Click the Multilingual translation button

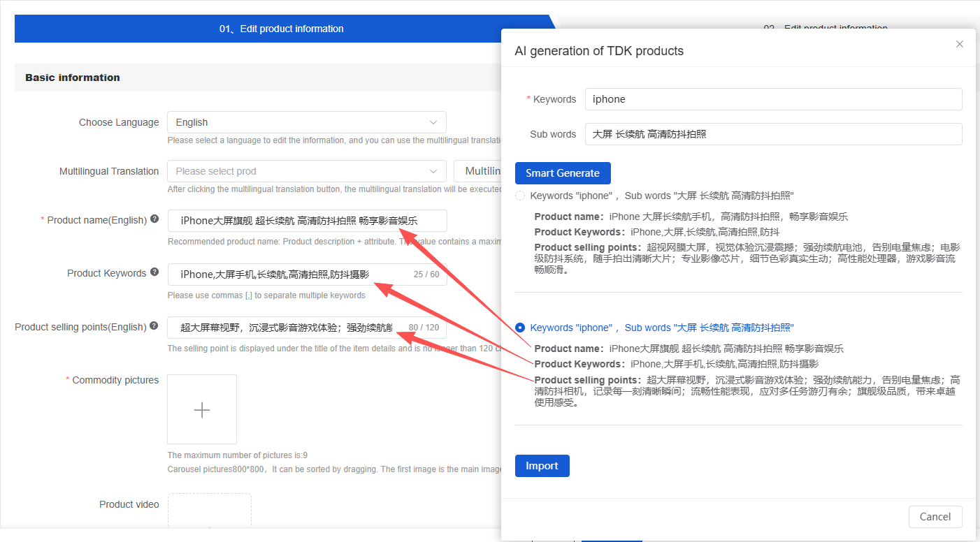tap(478, 171)
